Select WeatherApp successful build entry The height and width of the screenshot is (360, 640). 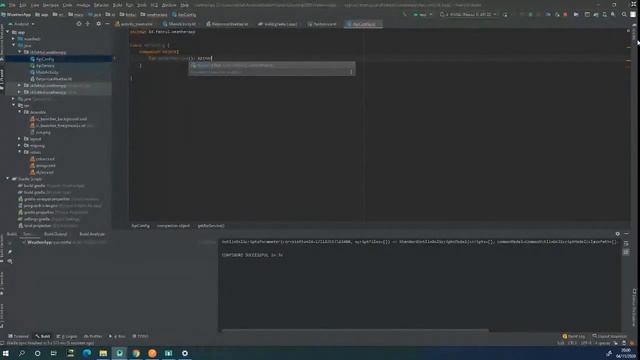(65, 242)
